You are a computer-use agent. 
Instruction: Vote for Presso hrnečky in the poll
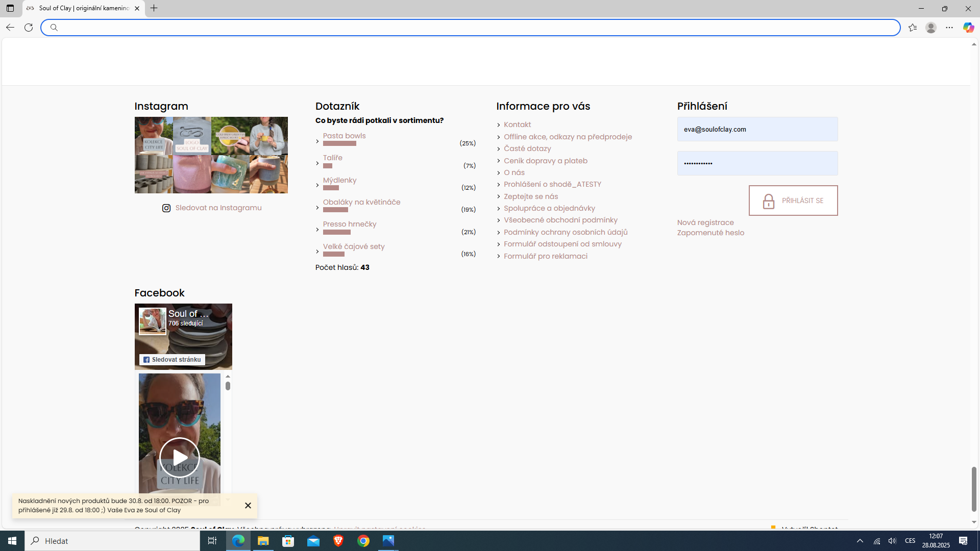[350, 224]
